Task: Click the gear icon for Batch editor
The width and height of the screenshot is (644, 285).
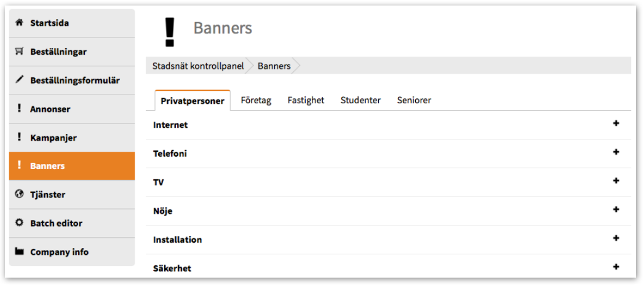Action: pyautogui.click(x=19, y=223)
